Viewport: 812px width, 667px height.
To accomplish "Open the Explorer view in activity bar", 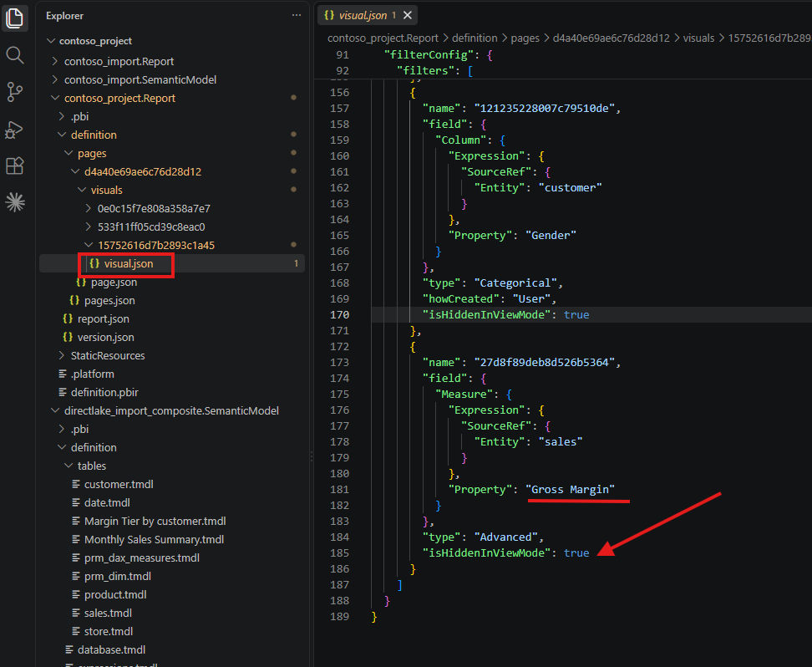I will pos(14,18).
